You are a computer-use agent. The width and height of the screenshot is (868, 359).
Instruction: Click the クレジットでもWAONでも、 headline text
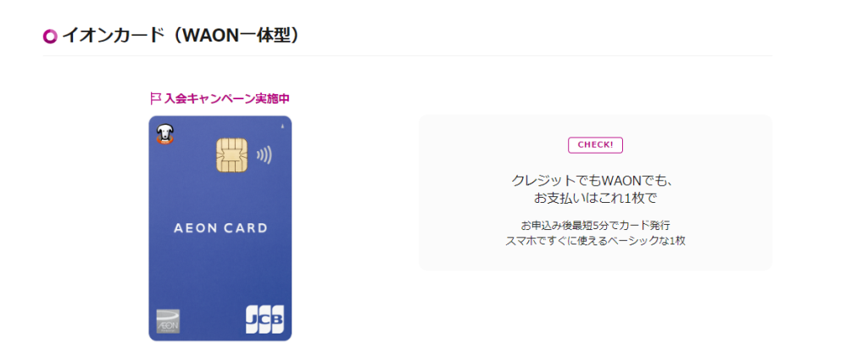tap(595, 181)
